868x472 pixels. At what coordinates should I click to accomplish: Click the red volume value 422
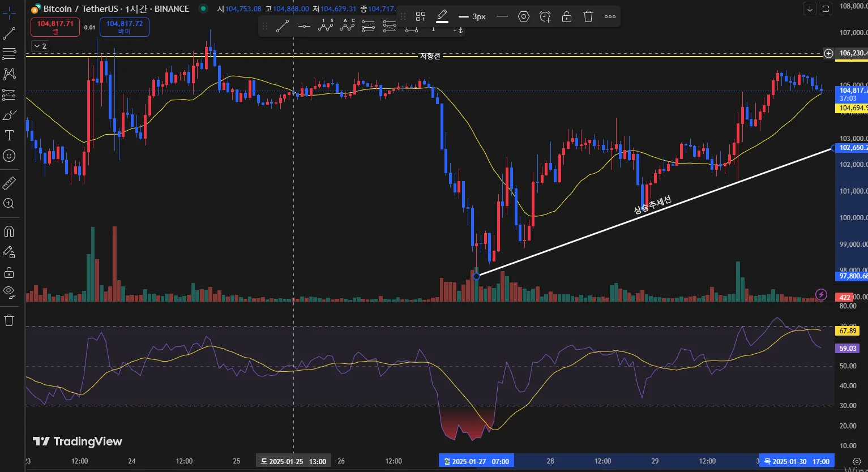[x=844, y=297]
